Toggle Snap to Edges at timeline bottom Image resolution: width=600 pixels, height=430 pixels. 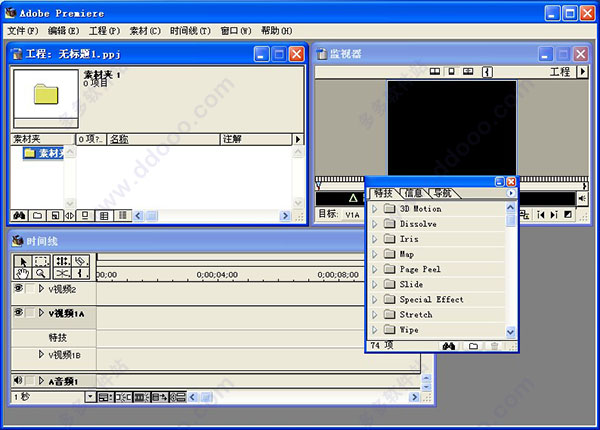click(x=123, y=397)
